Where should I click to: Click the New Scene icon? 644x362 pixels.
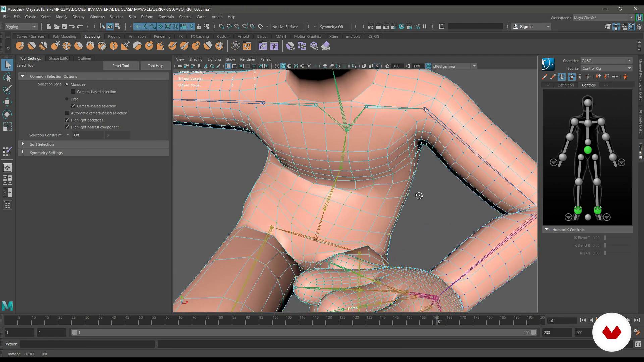[49, 27]
